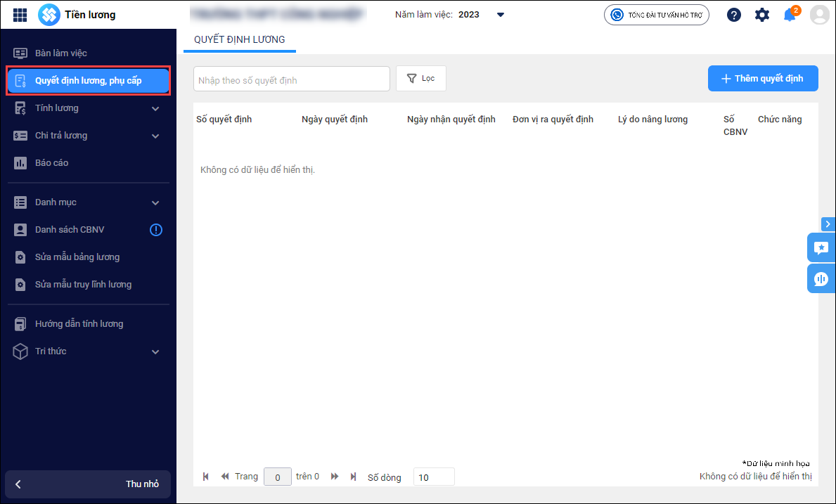The image size is (836, 504).
Task: Click the Báo cáo chart icon
Action: pyautogui.click(x=20, y=163)
